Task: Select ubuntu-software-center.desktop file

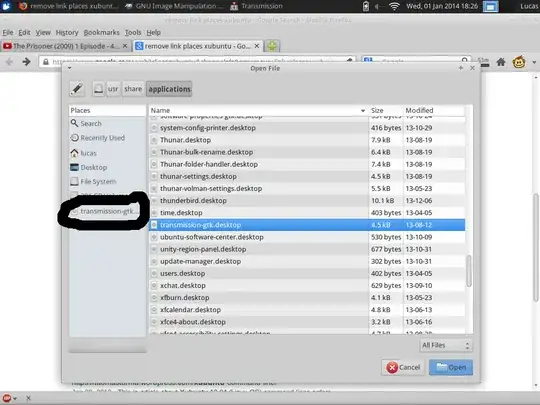Action: (307, 237)
